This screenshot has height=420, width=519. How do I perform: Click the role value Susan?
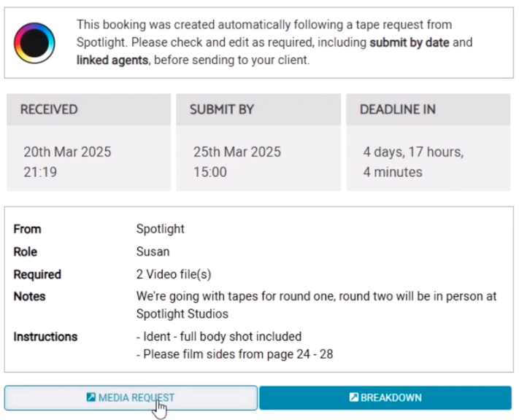tap(153, 252)
